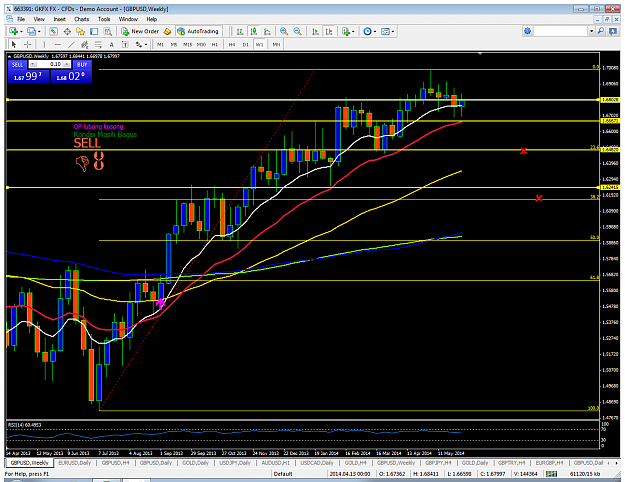Screen dimensions: 625x482
Task: Decrease trade volume with the down stepper
Action: pos(33,64)
